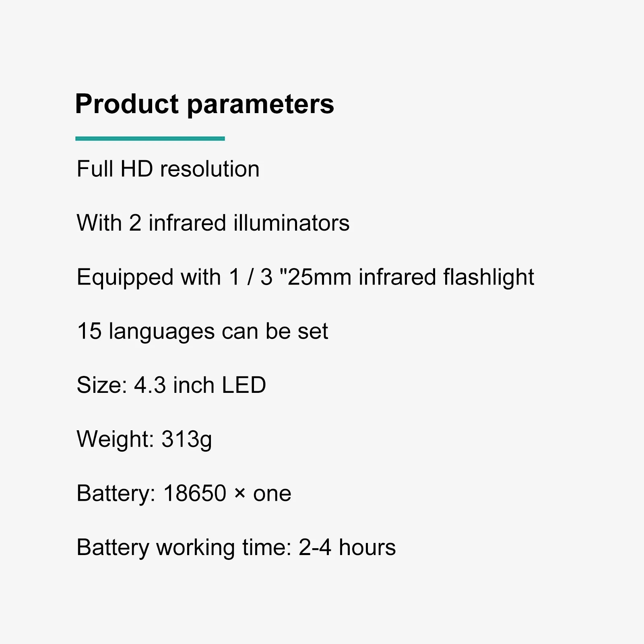Click the 'Full HD resolution' text line

click(168, 169)
